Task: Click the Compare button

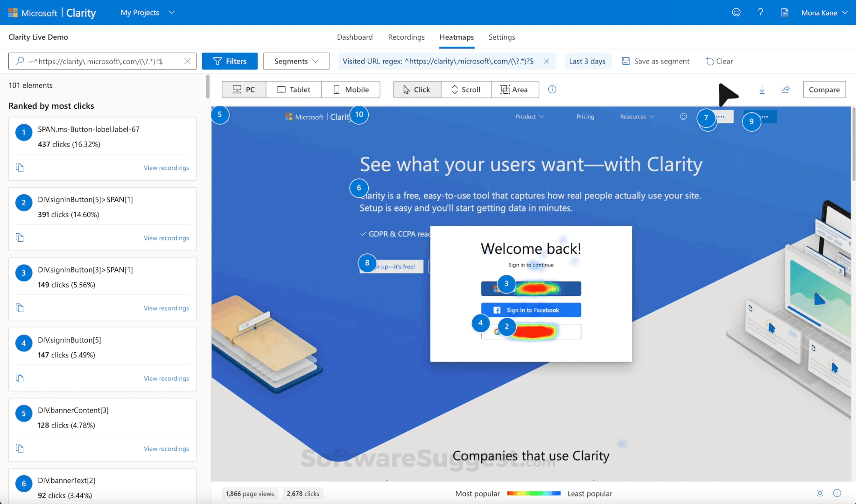Action: tap(824, 90)
